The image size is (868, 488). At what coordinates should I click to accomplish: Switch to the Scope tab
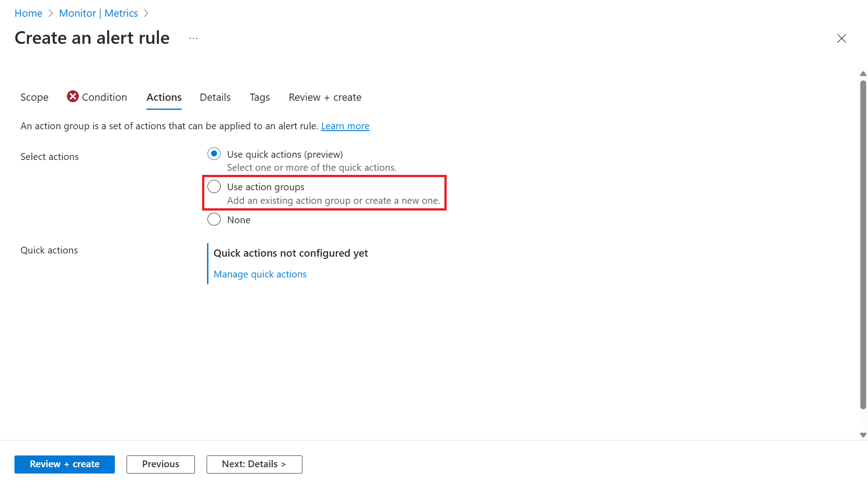click(x=34, y=97)
